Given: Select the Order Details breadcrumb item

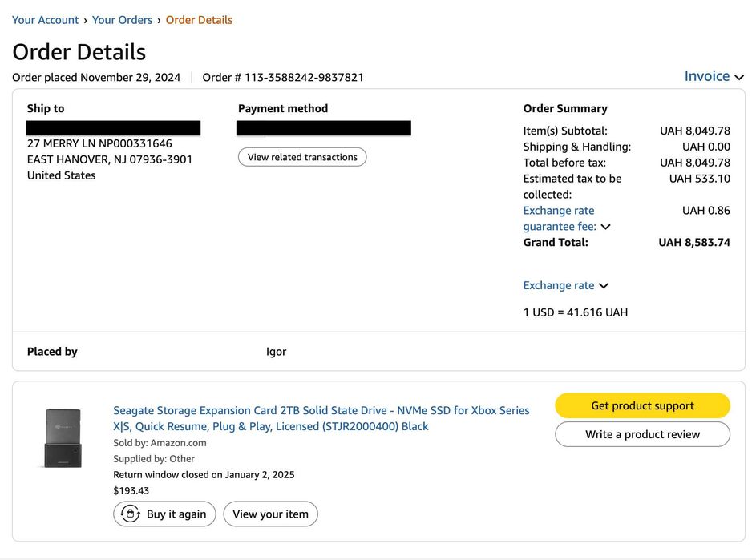Looking at the screenshot, I should coord(199,20).
